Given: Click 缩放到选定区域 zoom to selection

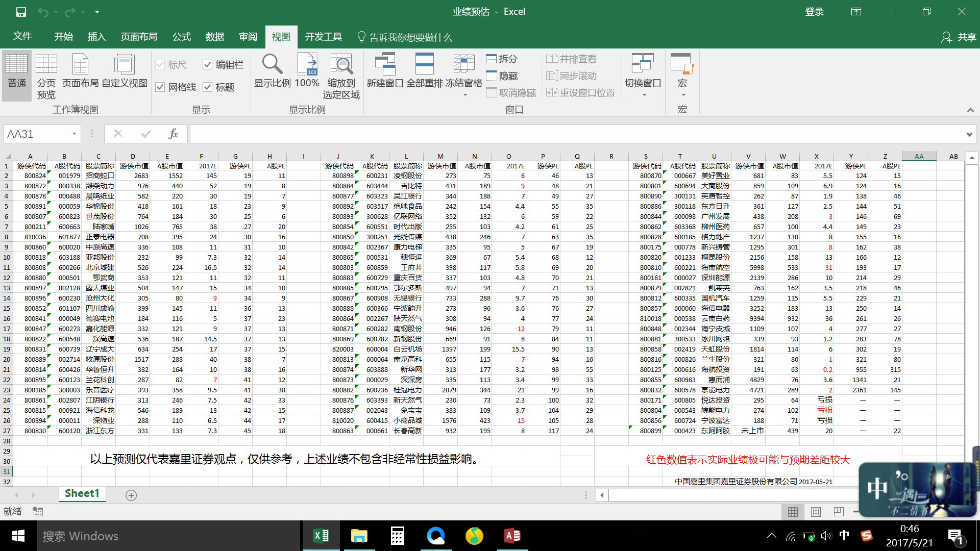Looking at the screenshot, I should 341,65.
